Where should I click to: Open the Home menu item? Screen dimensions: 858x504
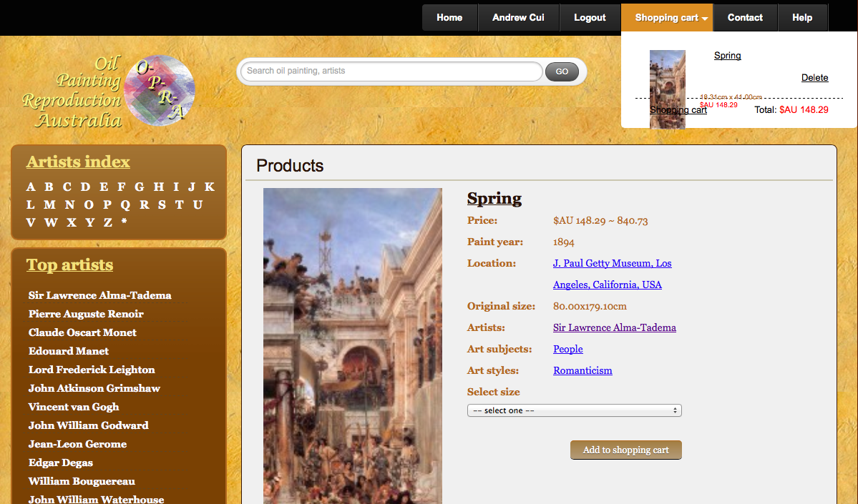[449, 18]
